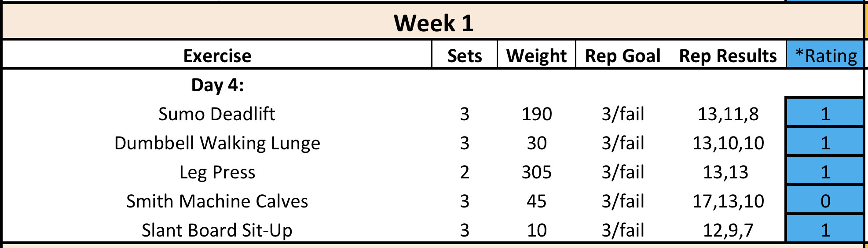Image resolution: width=868 pixels, height=248 pixels.
Task: Select the Sets column header
Action: (465, 56)
